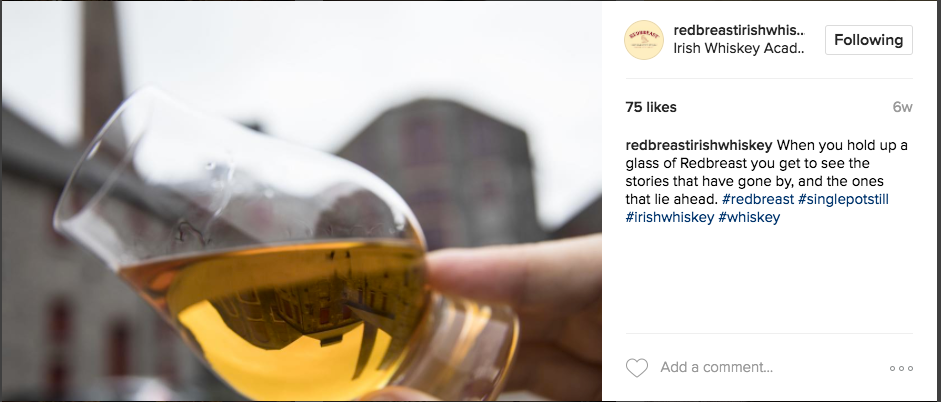Open the three-dot more options menu
Image resolution: width=941 pixels, height=402 pixels.
(x=901, y=368)
